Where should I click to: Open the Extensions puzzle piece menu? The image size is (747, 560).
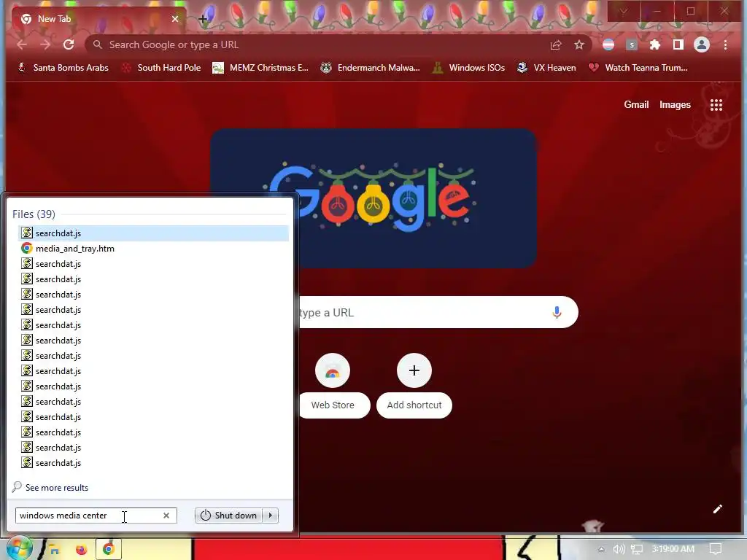(655, 44)
